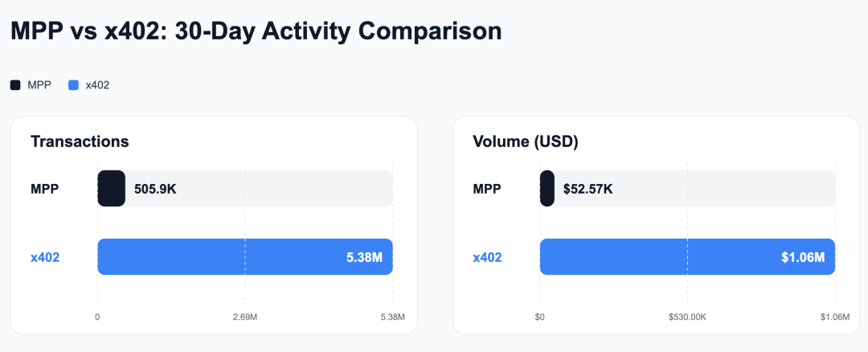Screen dimensions: 868x352
Task: Click the blue x402 legend swatch
Action: coord(73,85)
